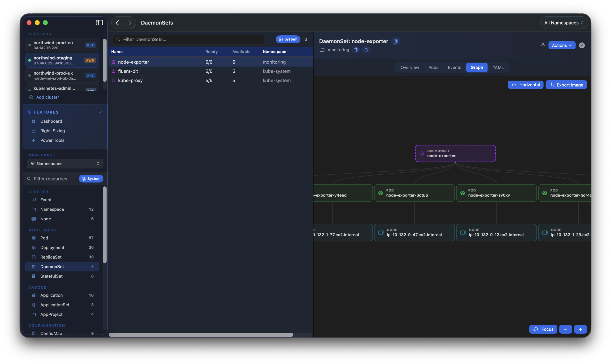Switch to the Pods tab
The image size is (611, 364).
point(433,68)
